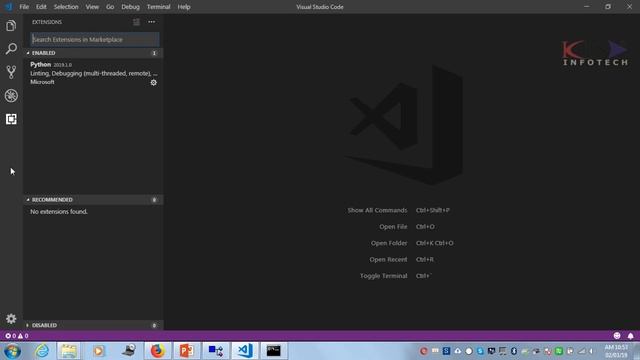
Task: Open the Go menu
Action: [110, 7]
